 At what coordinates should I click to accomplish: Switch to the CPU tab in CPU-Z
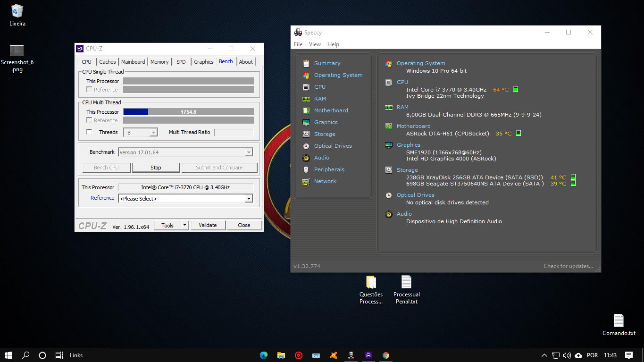[x=86, y=62]
